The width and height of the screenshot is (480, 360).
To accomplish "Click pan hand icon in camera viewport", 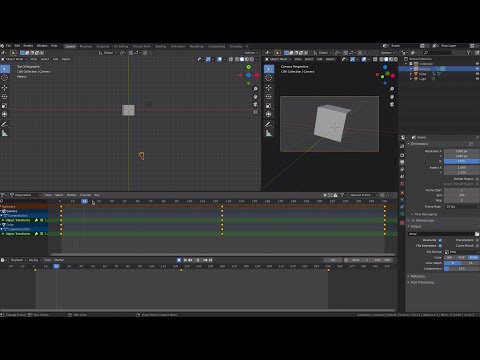I will coord(392,97).
